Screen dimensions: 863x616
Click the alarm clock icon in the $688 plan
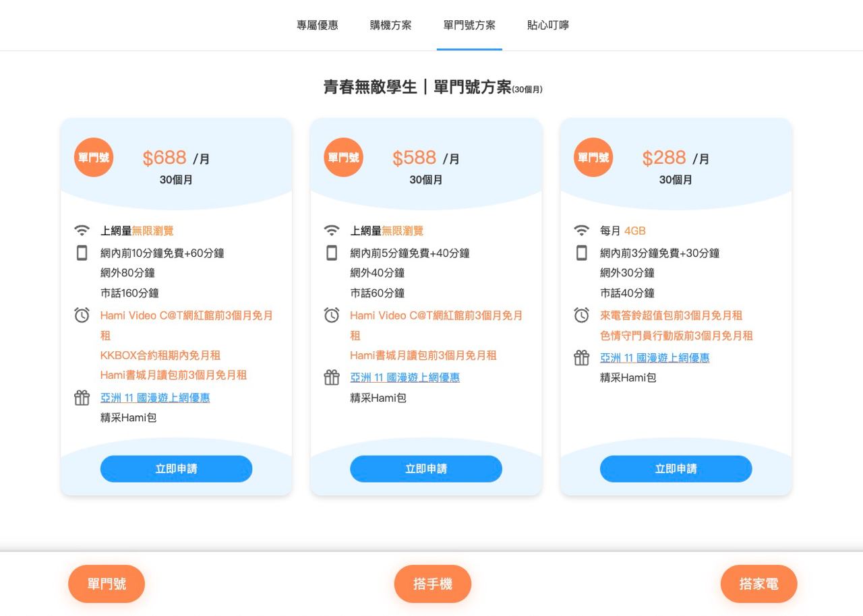coord(82,315)
